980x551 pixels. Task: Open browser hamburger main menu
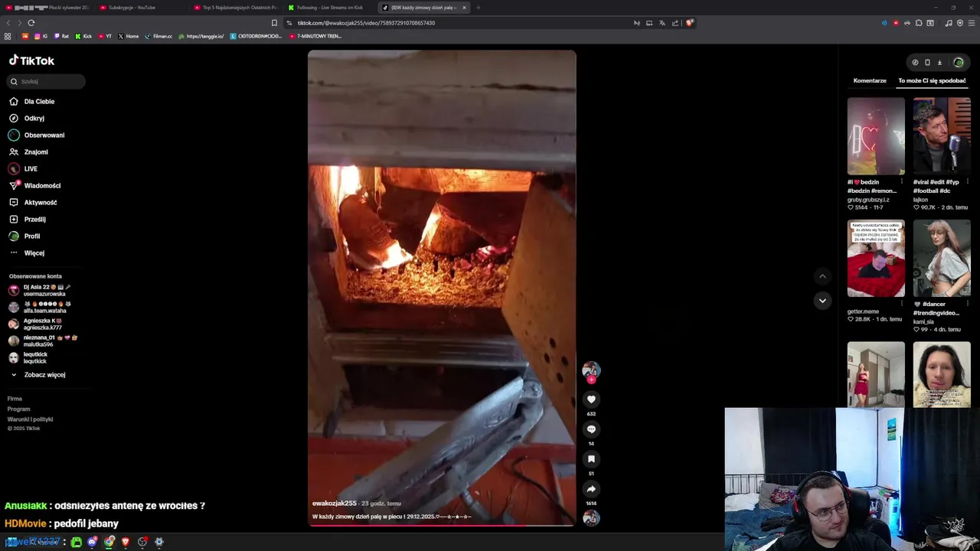click(972, 23)
